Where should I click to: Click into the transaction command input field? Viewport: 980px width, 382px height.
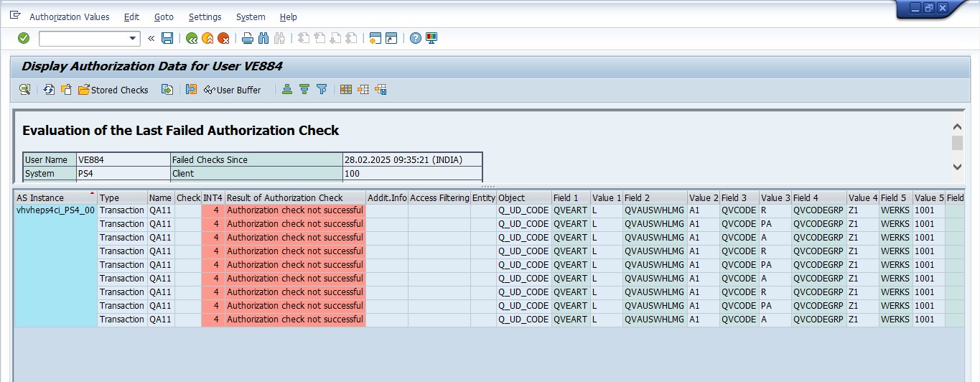point(83,39)
